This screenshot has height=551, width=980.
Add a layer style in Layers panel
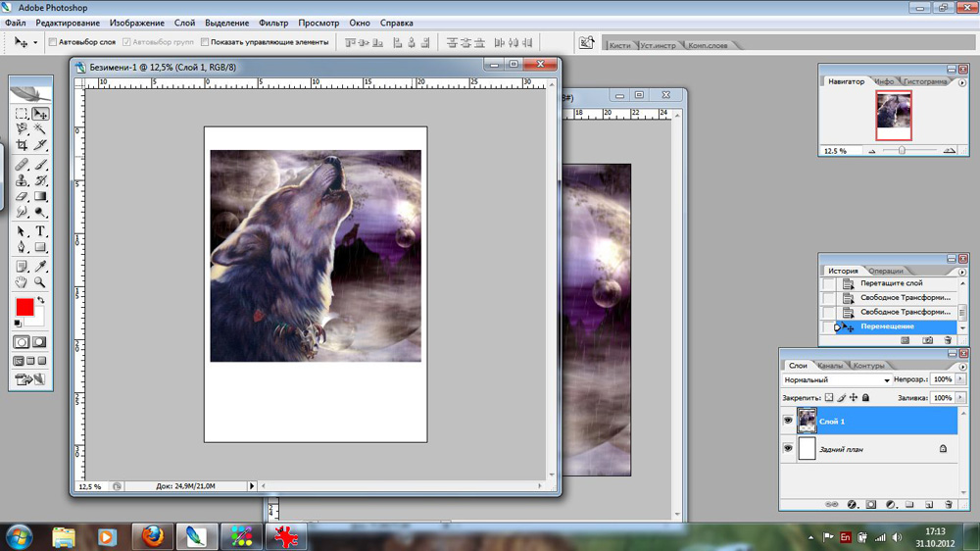(x=852, y=504)
